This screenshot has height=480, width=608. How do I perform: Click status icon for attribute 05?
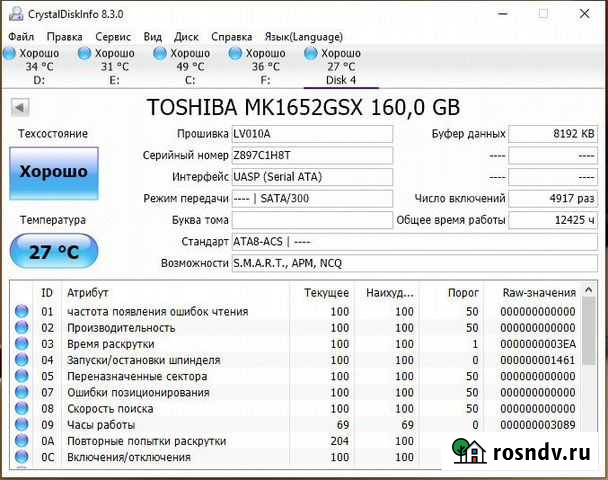point(22,376)
